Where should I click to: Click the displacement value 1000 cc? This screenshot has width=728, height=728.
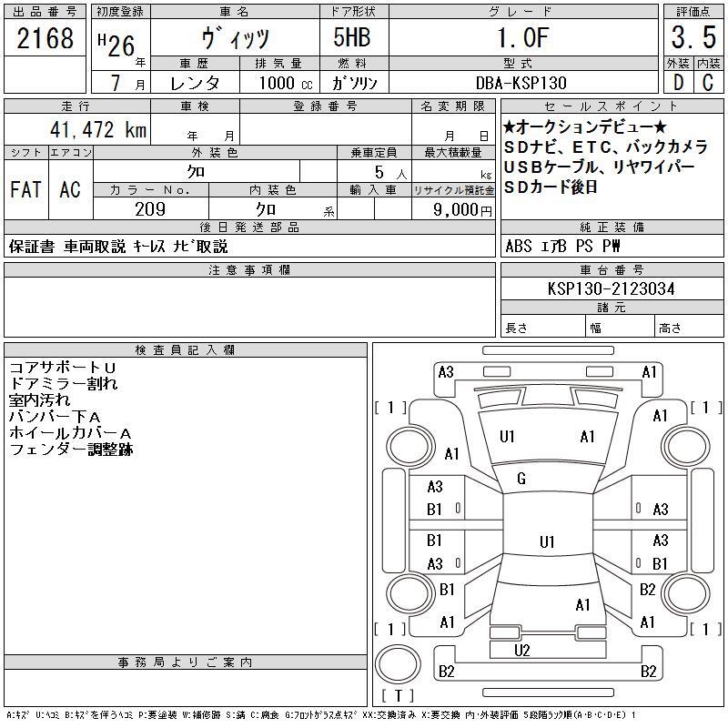[286, 83]
